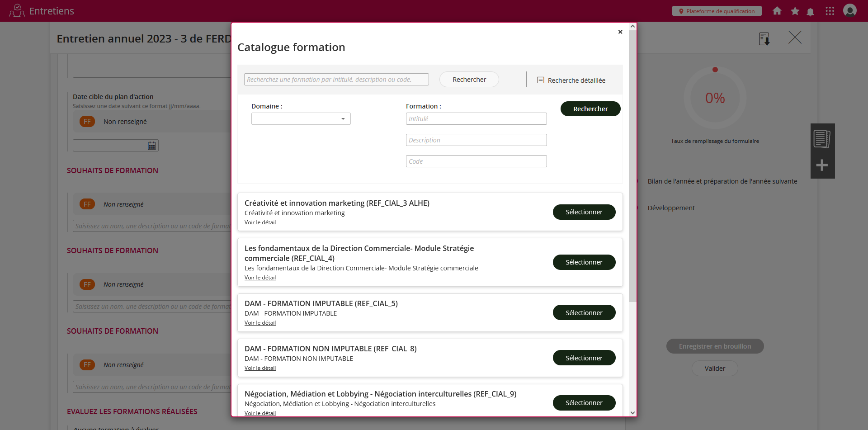Open the form summary document icon
The width and height of the screenshot is (868, 430).
click(x=822, y=139)
